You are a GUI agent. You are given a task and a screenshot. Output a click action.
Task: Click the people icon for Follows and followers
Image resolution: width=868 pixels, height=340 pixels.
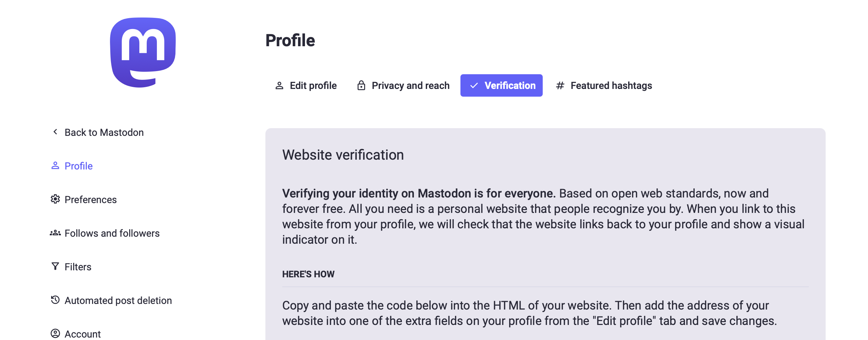(x=55, y=233)
